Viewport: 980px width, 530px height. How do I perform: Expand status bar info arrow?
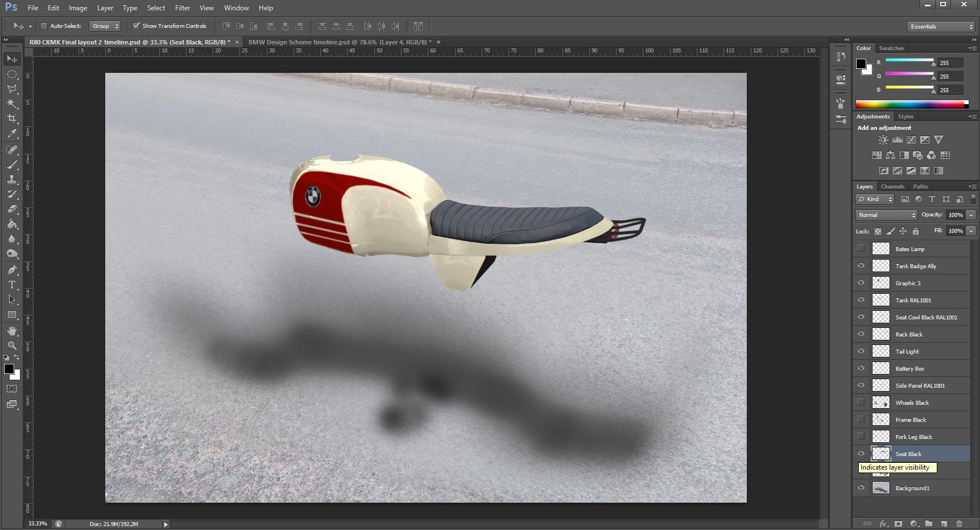click(166, 524)
